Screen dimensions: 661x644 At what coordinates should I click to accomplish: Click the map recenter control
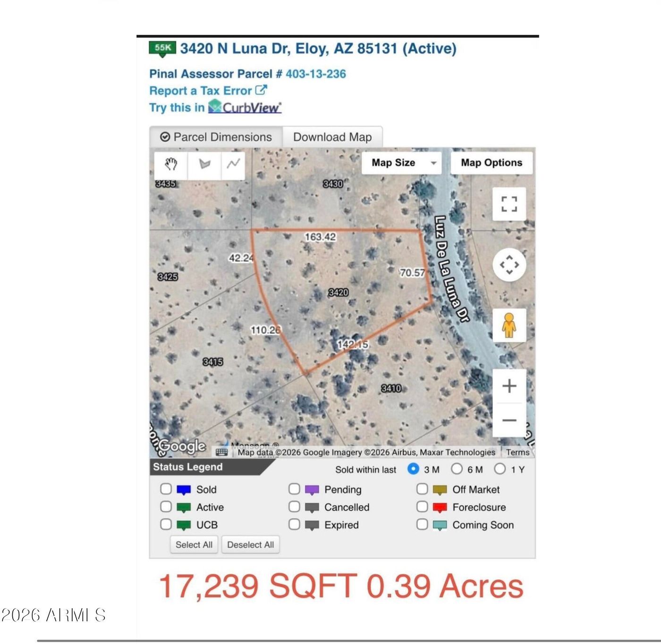[509, 265]
